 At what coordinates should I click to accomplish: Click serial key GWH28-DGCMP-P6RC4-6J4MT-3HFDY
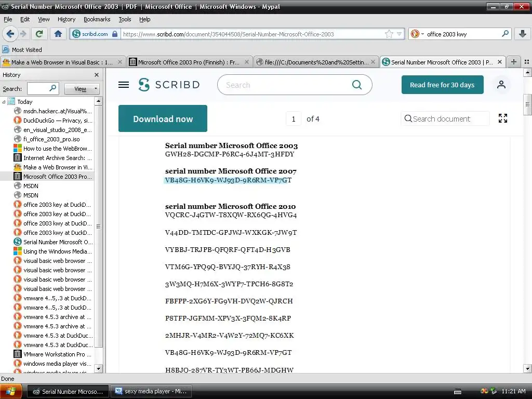point(230,154)
